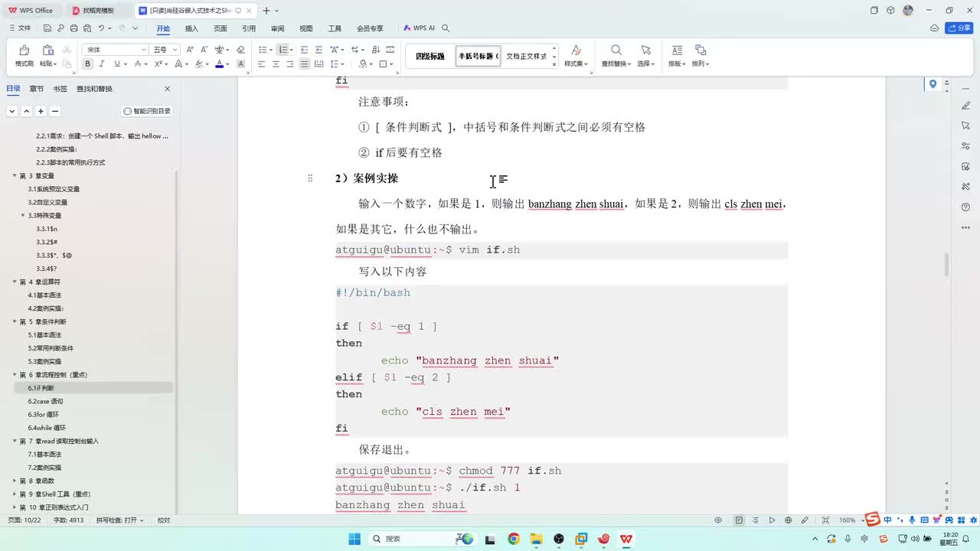This screenshot has width=980, height=551.
Task: Click the Undo arrow icon
Action: coord(101,28)
